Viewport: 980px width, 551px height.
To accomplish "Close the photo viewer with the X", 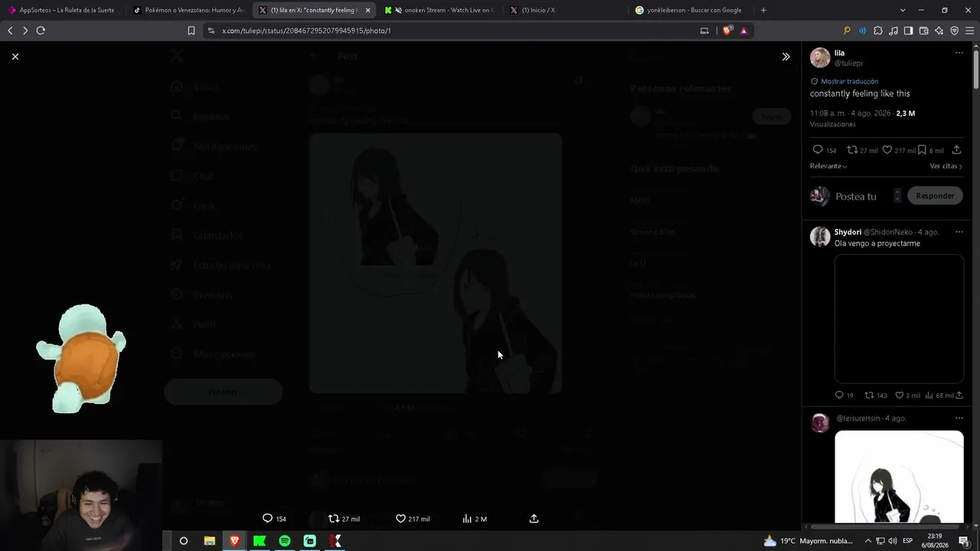I will click(15, 57).
